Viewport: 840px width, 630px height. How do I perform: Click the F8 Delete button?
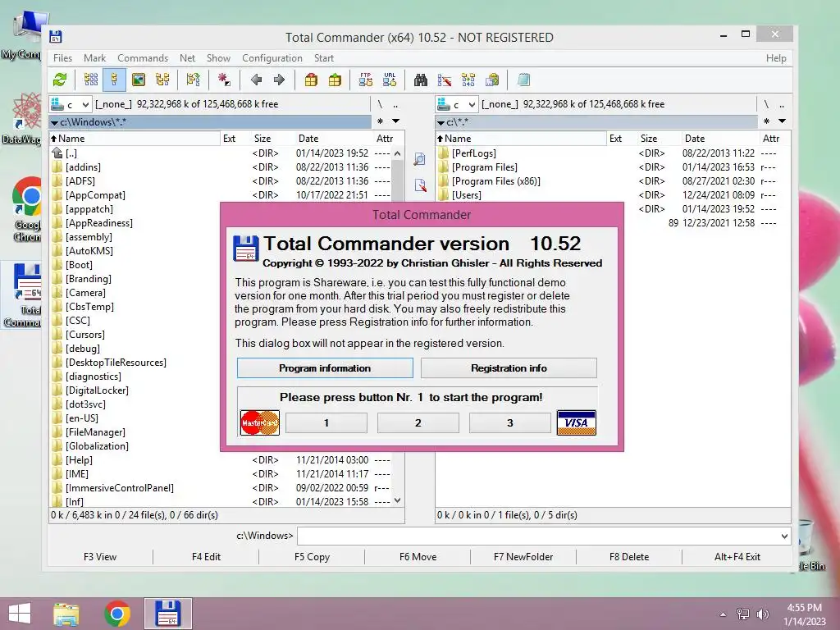629,557
